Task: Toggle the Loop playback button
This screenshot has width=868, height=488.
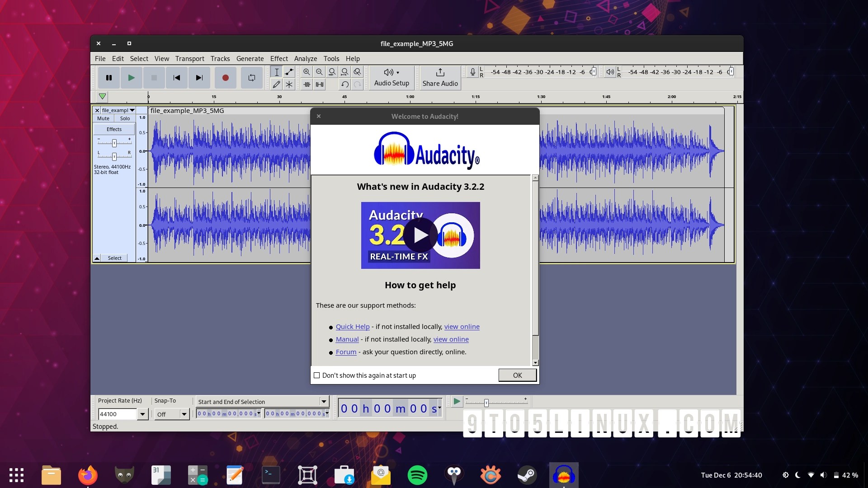Action: point(251,78)
